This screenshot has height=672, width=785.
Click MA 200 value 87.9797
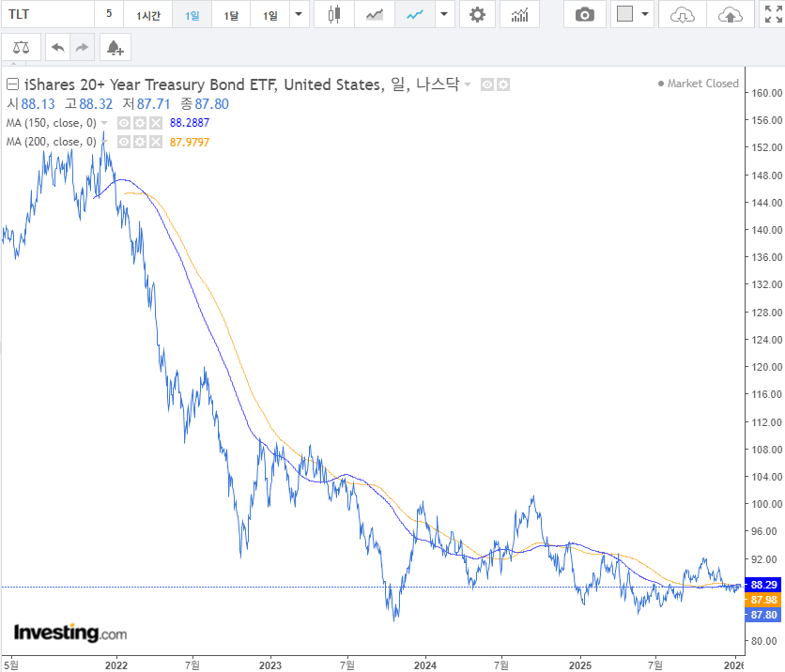click(x=190, y=142)
